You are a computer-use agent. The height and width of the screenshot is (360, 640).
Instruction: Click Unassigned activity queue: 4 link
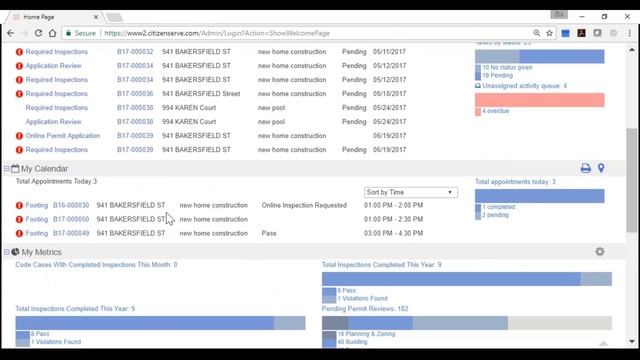point(524,86)
